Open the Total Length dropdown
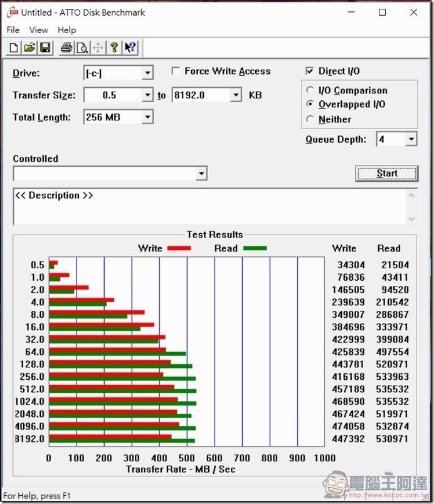This screenshot has height=504, width=434. click(147, 117)
